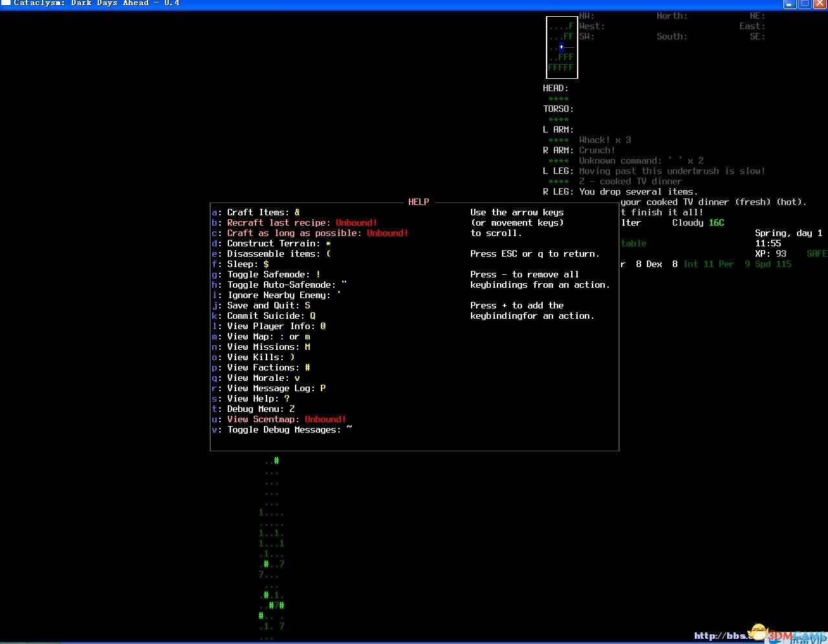Click the 'You drop several items.' message
Screen dimensions: 828x644
pos(638,191)
